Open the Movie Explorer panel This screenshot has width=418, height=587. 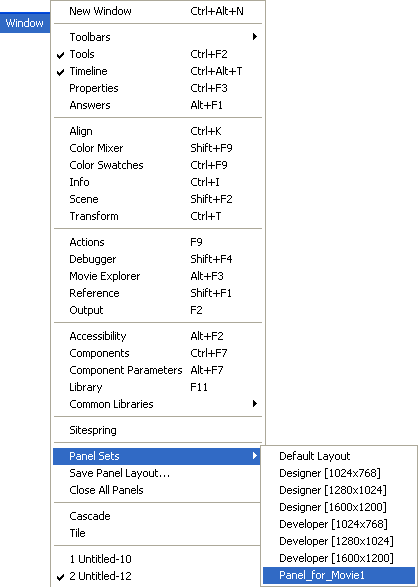157,276
